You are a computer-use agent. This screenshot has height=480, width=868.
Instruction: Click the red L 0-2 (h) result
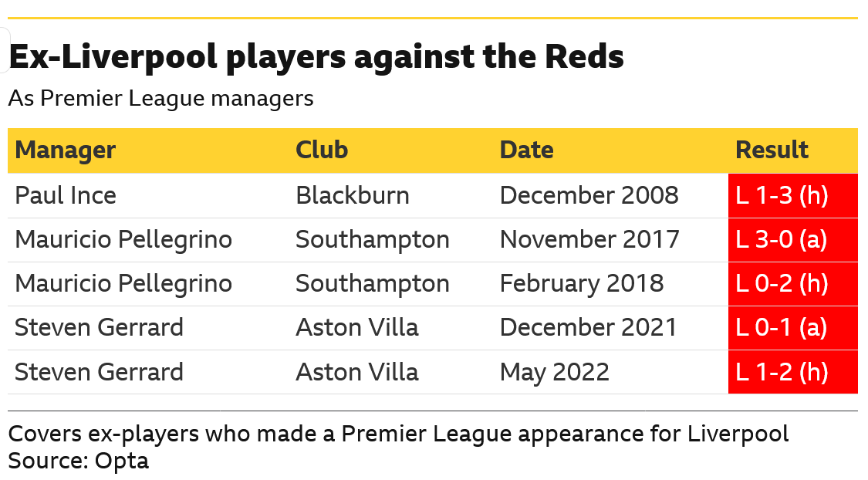(792, 284)
